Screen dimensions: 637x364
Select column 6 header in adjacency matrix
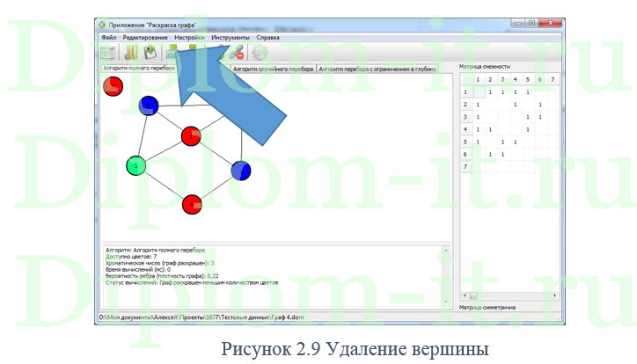pos(539,79)
